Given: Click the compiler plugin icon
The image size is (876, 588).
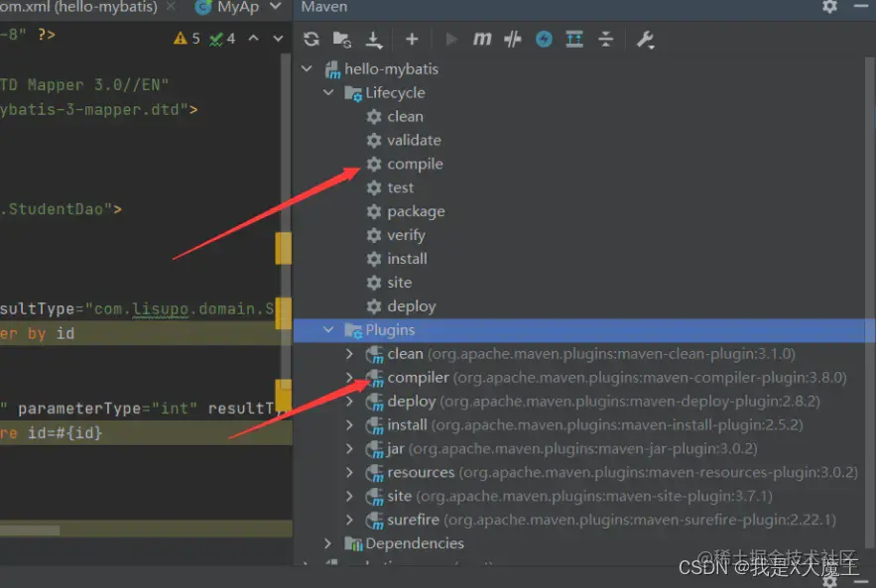Looking at the screenshot, I should coord(374,378).
